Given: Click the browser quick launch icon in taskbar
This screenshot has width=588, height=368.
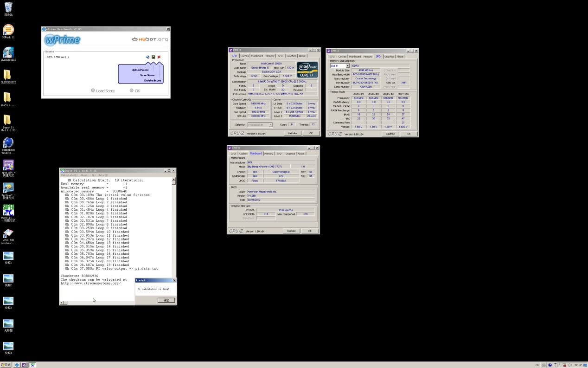Looking at the screenshot, I should click(x=17, y=365).
